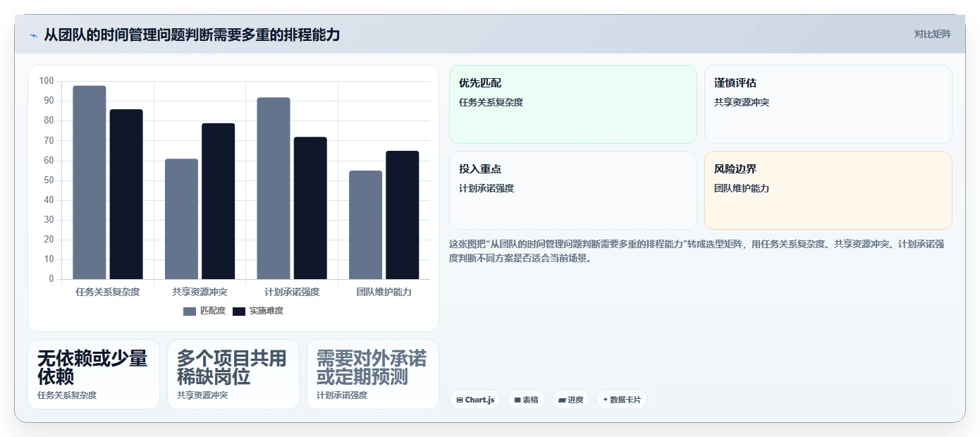Select the 无依赖或少量依赖 stat card
980x437 pixels.
click(x=94, y=374)
